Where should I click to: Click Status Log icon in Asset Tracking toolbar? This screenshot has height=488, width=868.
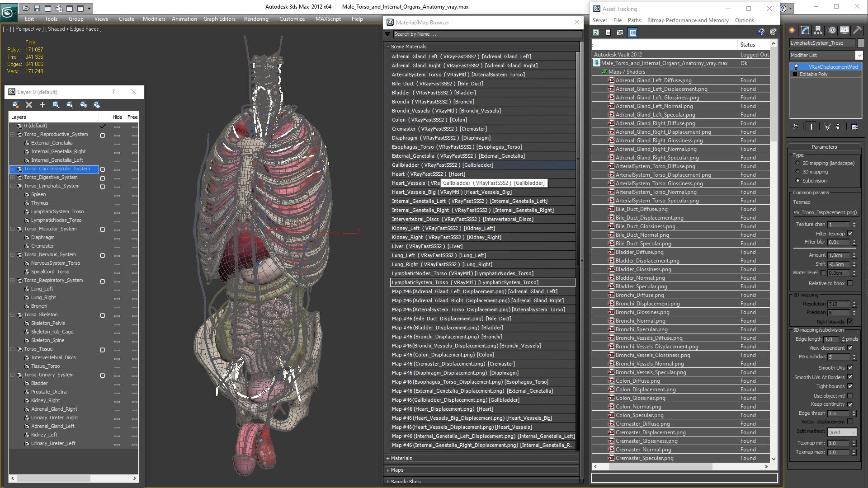click(x=608, y=33)
